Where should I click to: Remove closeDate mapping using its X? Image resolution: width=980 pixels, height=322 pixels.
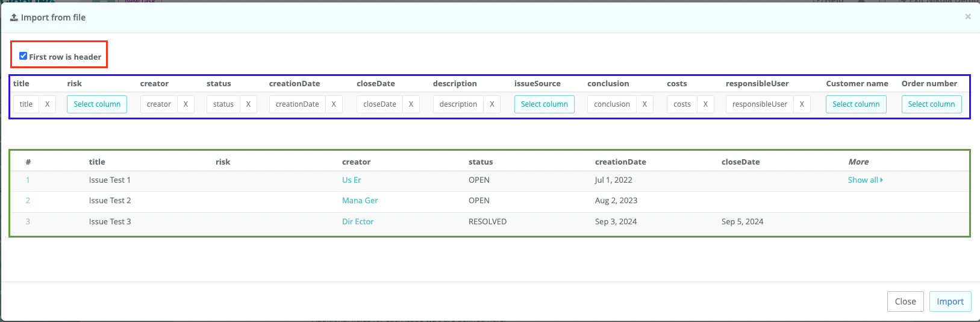tap(411, 104)
